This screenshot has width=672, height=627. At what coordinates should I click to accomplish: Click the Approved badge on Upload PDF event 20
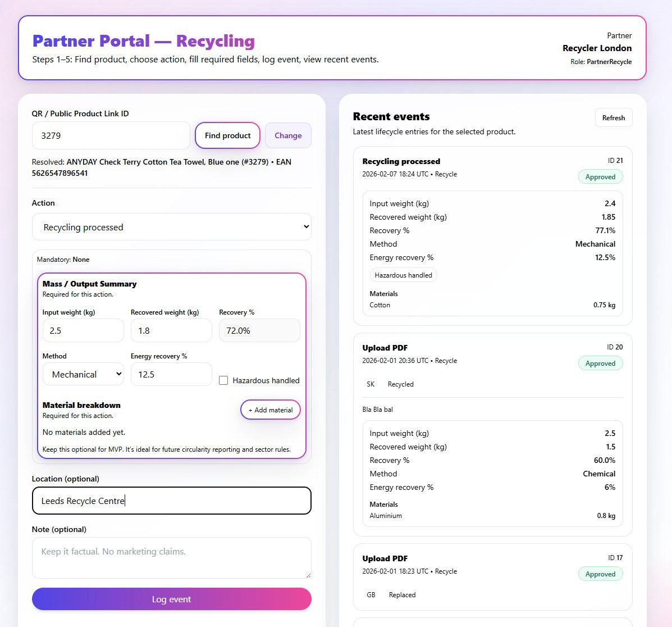coord(600,363)
